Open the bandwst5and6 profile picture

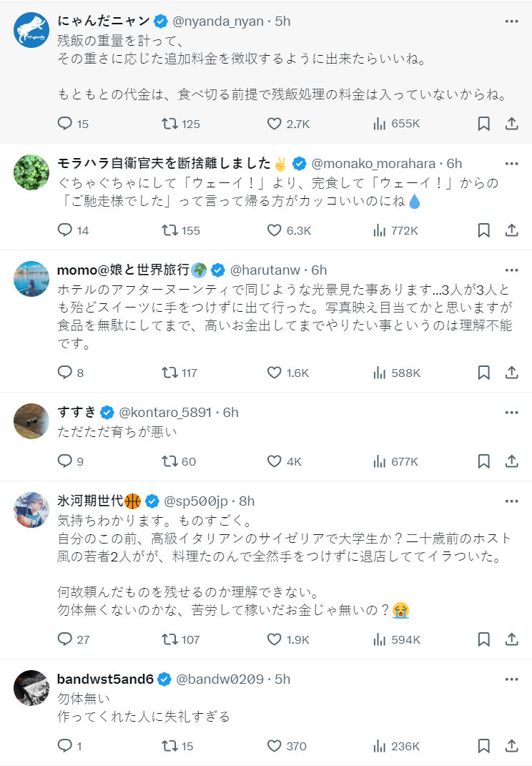31,687
